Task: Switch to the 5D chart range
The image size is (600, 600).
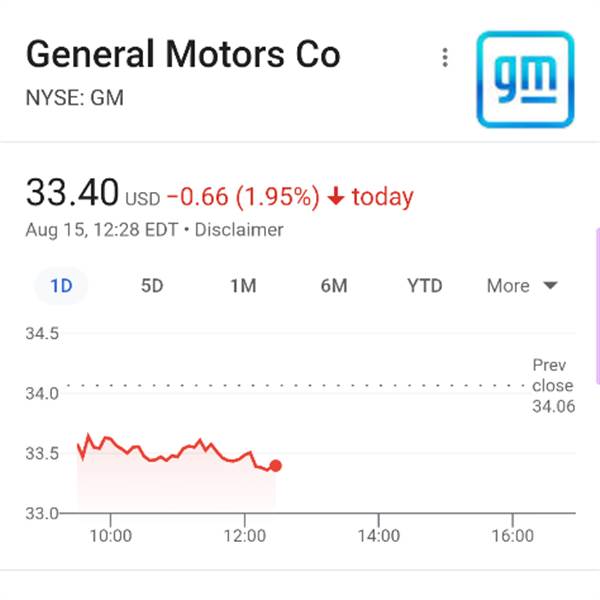Action: pyautogui.click(x=152, y=286)
